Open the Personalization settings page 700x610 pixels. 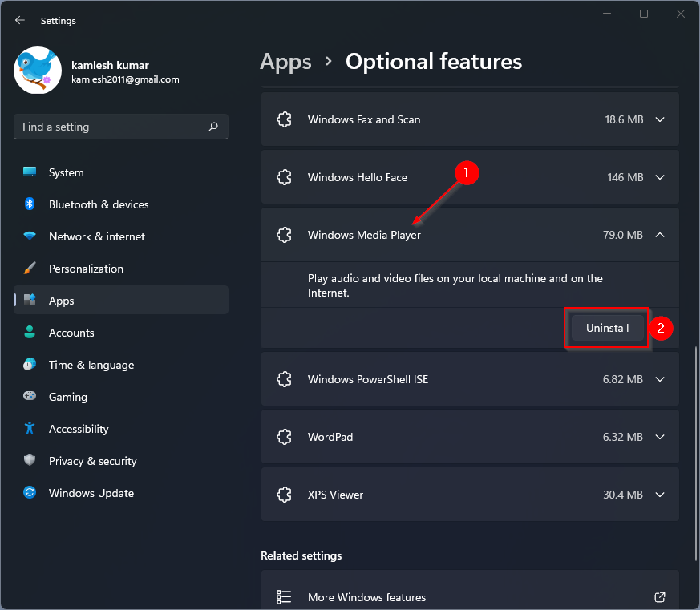86,269
